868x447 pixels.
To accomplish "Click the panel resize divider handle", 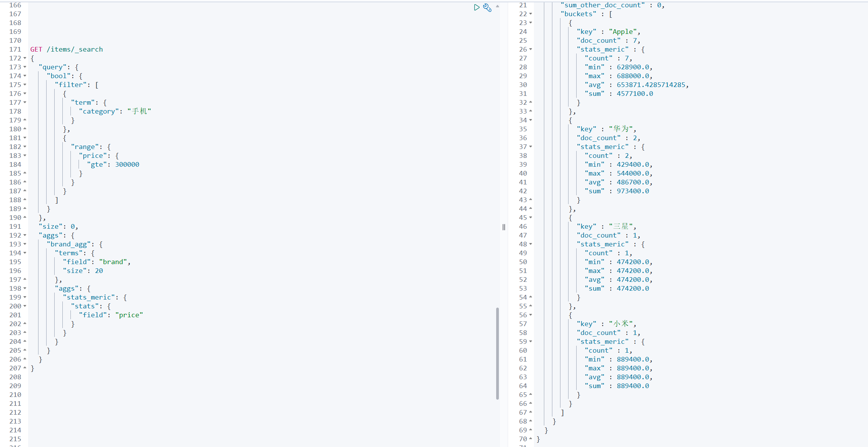I will 503,227.
